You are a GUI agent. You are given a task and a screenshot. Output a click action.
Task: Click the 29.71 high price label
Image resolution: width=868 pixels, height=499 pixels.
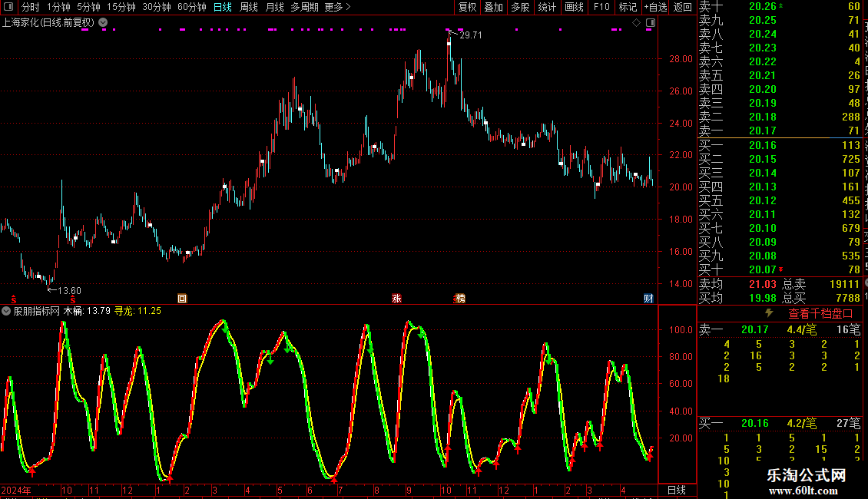[471, 35]
